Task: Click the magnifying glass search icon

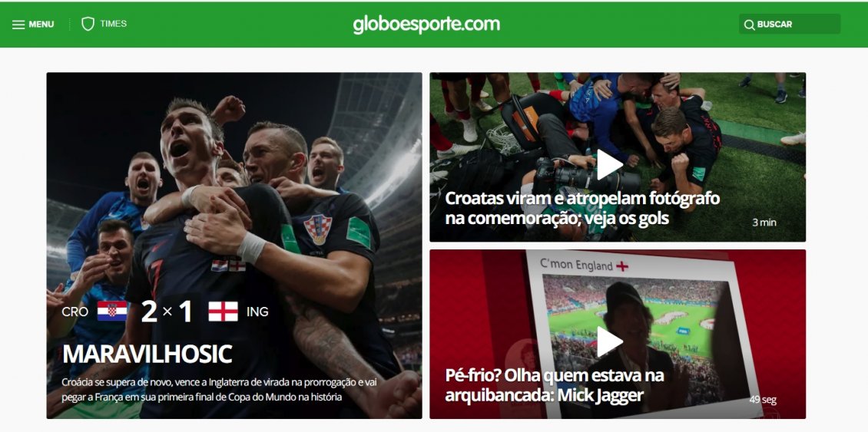Action: point(749,25)
